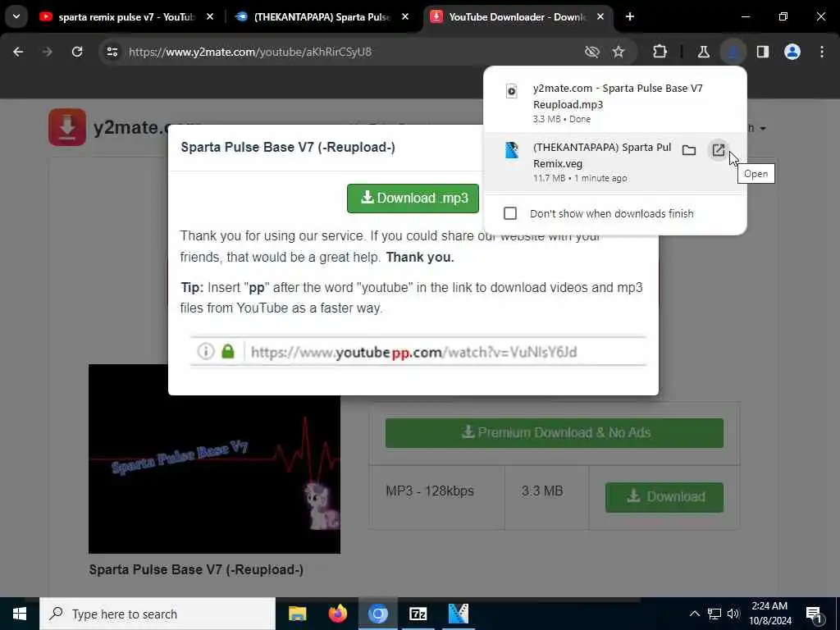Open the site information icon in address bar
The height and width of the screenshot is (630, 840).
(x=112, y=52)
